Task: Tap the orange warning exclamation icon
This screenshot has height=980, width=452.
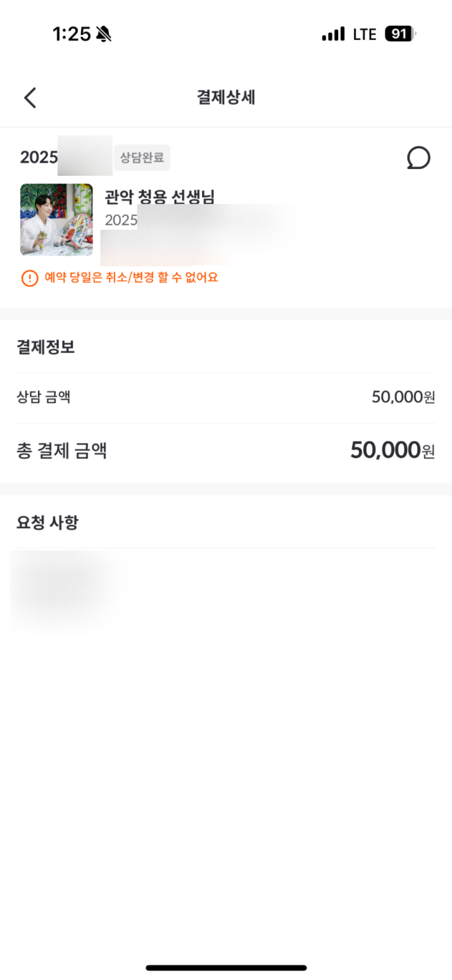Action: (30, 278)
